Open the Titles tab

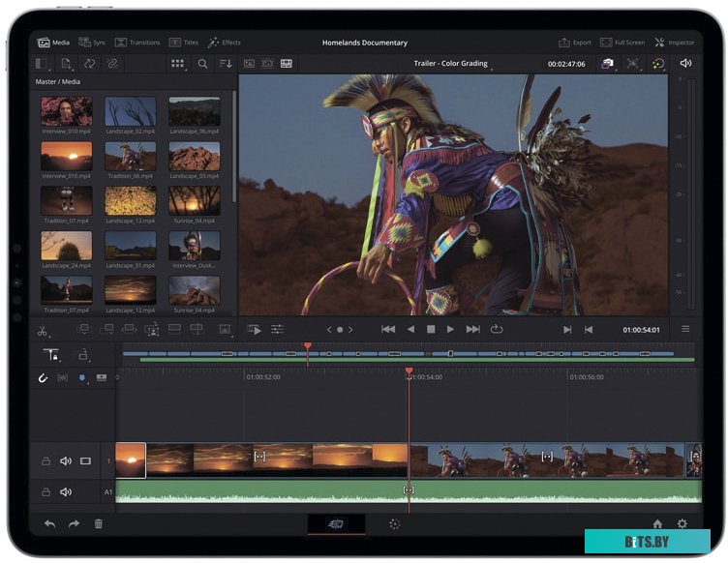tap(184, 43)
